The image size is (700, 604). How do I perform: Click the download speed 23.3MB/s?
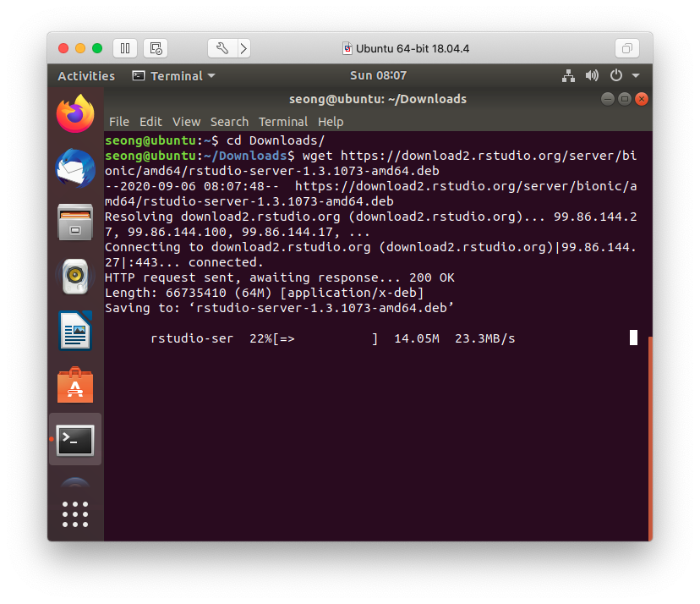pyautogui.click(x=484, y=338)
